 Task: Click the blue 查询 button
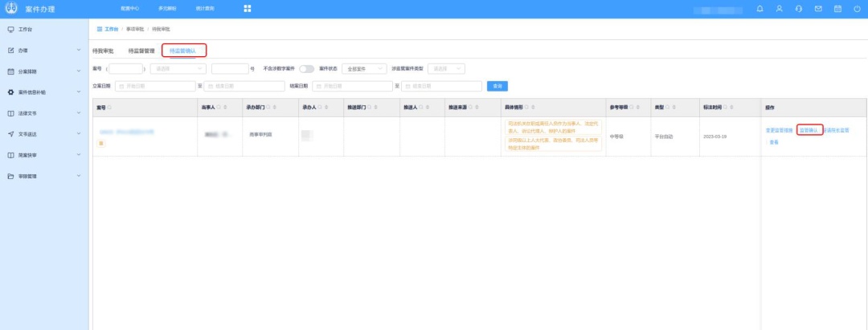coord(497,86)
